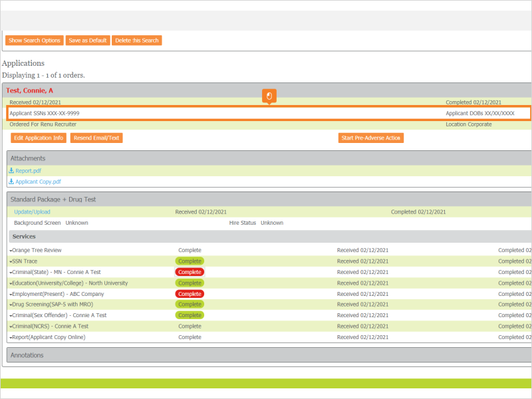Click the green Complete badge on SSN Trace
Viewport: 532px width, 399px height.
(190, 261)
